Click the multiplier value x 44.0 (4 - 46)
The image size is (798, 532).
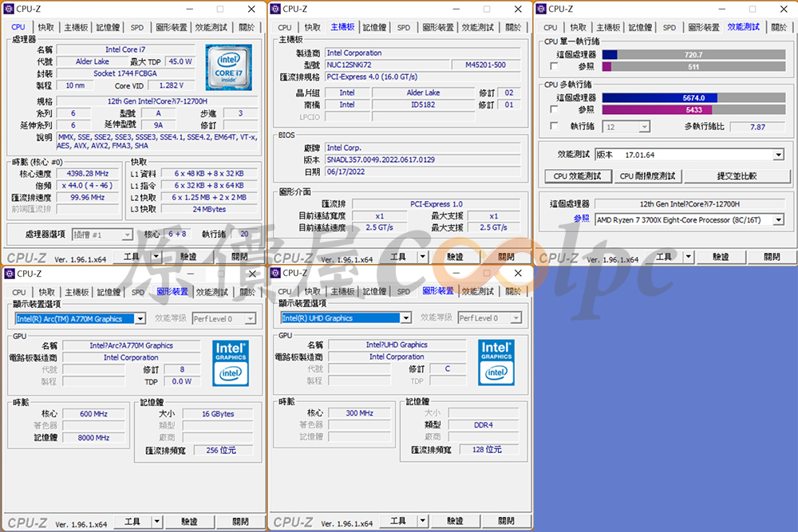pyautogui.click(x=88, y=186)
